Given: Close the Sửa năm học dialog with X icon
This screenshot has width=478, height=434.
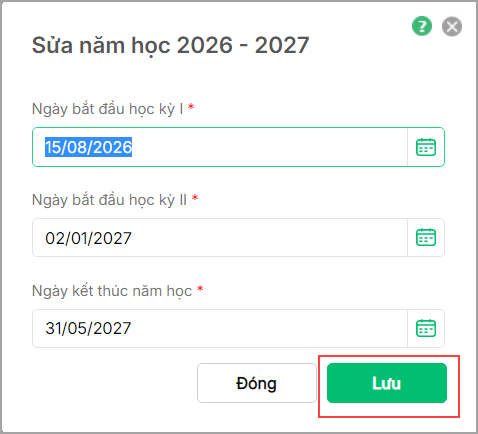Looking at the screenshot, I should [x=452, y=26].
